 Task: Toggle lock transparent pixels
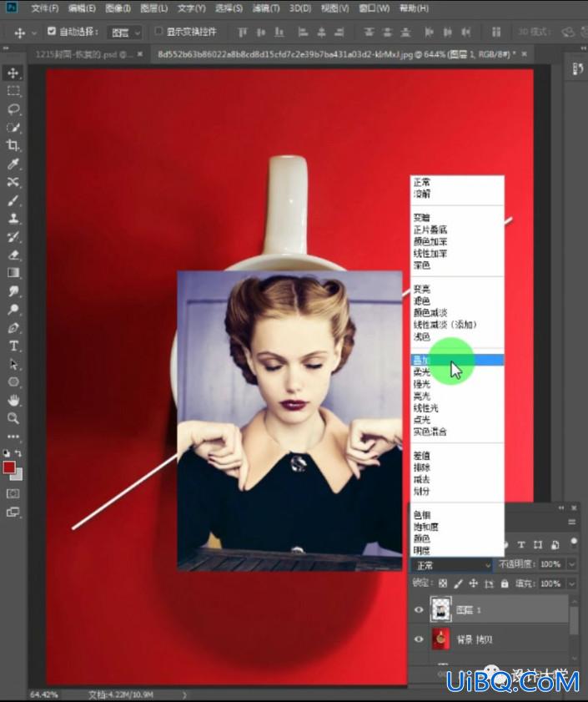coord(443,583)
